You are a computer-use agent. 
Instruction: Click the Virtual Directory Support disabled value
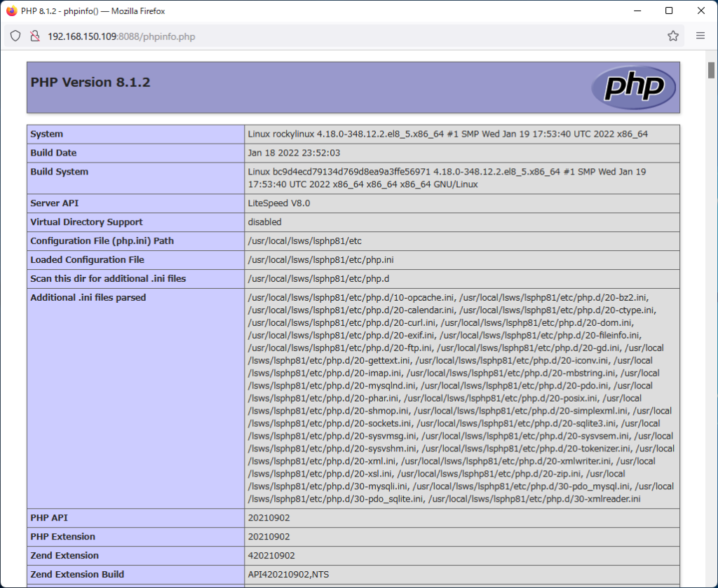pyautogui.click(x=264, y=222)
